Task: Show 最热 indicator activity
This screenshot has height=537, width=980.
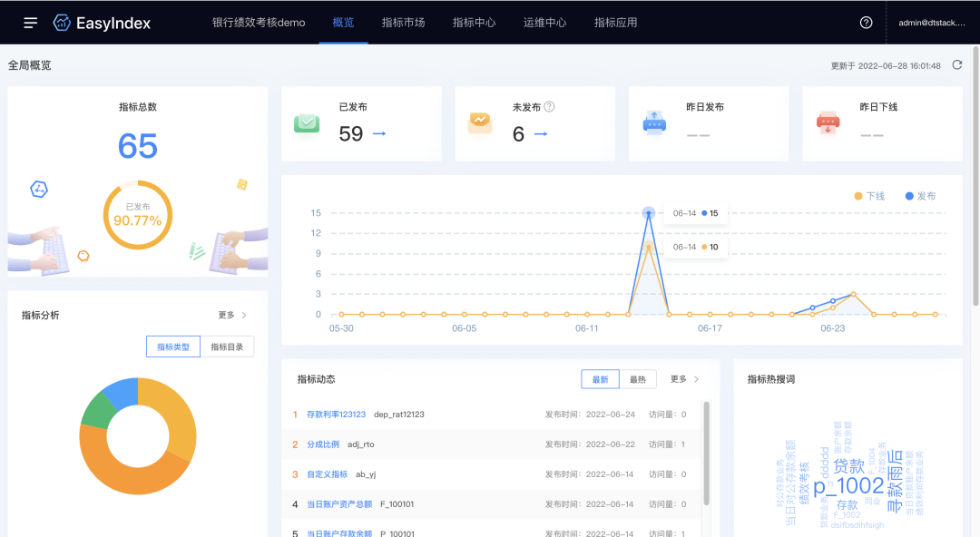Action: coord(638,379)
